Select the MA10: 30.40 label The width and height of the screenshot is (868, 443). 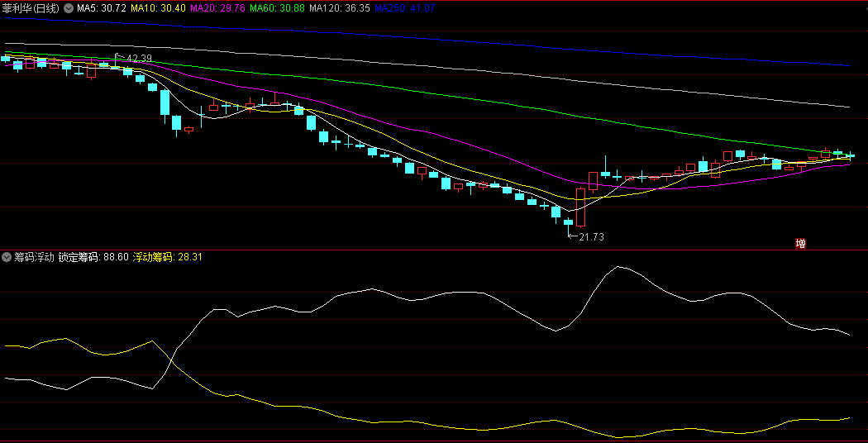(x=159, y=8)
